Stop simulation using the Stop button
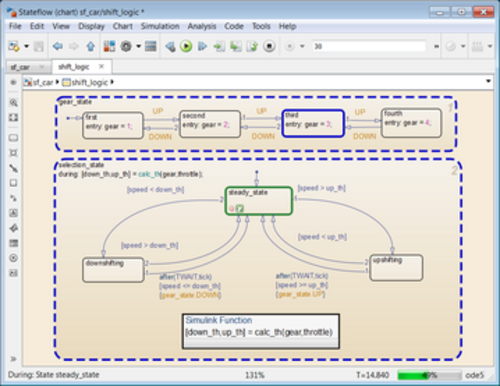 coord(269,46)
